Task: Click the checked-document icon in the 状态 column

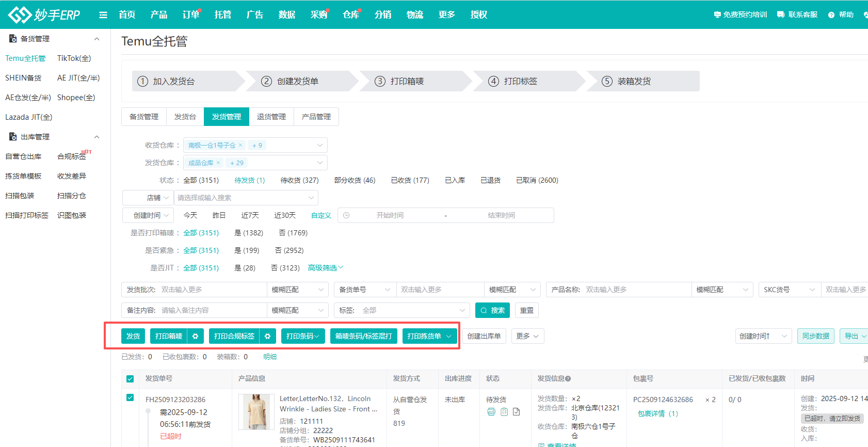Action: click(x=517, y=411)
